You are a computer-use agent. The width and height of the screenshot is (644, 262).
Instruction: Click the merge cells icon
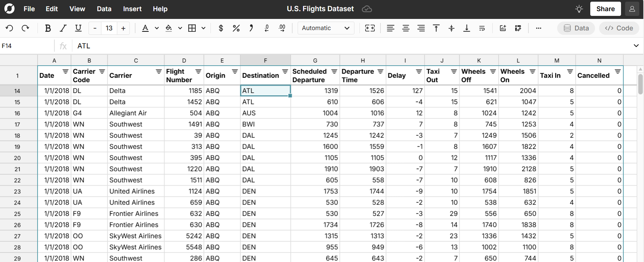[x=370, y=28]
